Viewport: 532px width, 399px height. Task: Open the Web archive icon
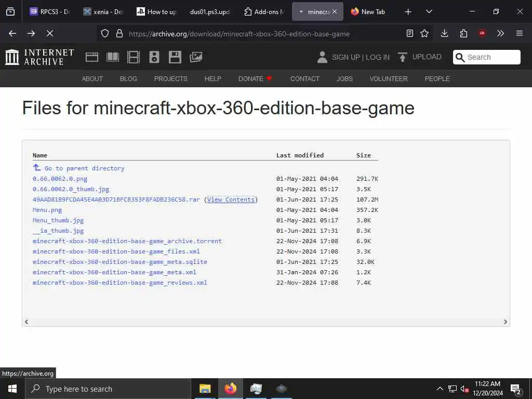click(92, 57)
